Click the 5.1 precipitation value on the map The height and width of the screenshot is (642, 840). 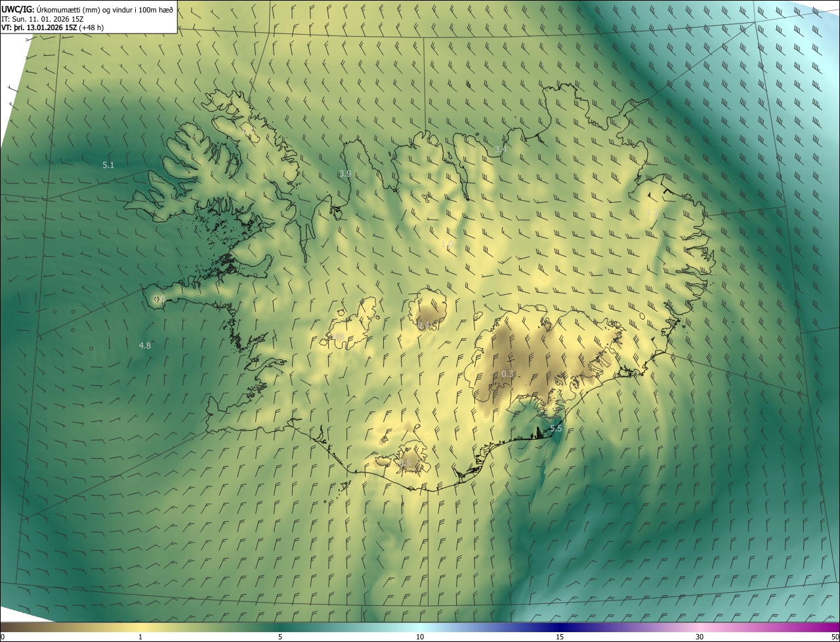pyautogui.click(x=108, y=165)
